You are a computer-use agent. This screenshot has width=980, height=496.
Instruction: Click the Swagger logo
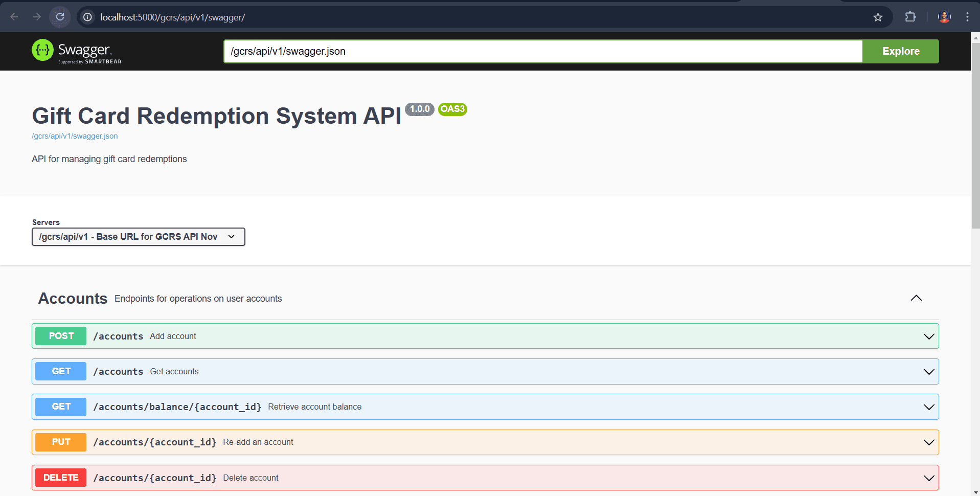point(77,51)
